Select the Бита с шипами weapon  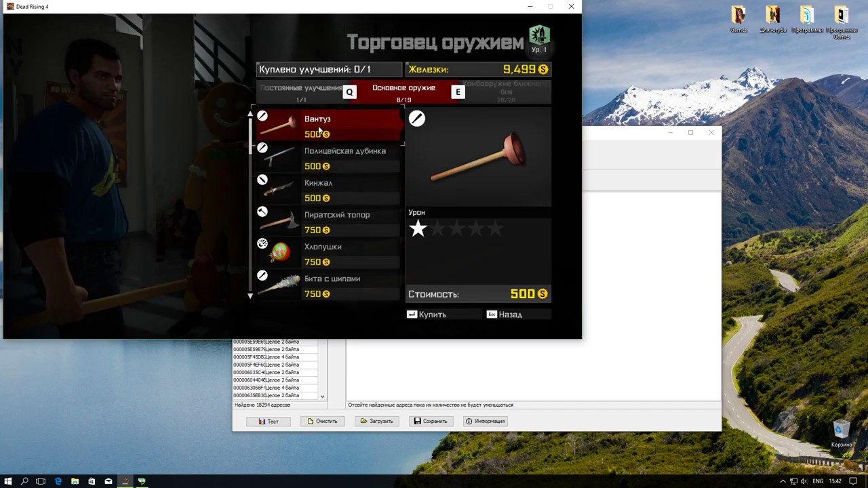click(x=329, y=285)
